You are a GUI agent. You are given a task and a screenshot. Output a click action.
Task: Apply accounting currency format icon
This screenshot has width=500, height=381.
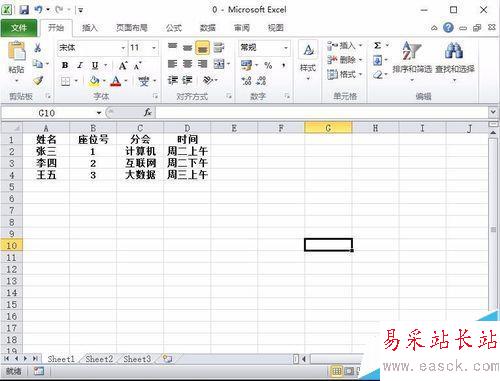pyautogui.click(x=247, y=65)
